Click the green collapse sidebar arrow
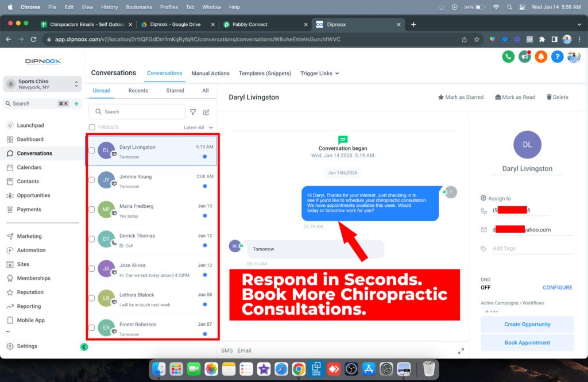The image size is (588, 382). coord(84,347)
